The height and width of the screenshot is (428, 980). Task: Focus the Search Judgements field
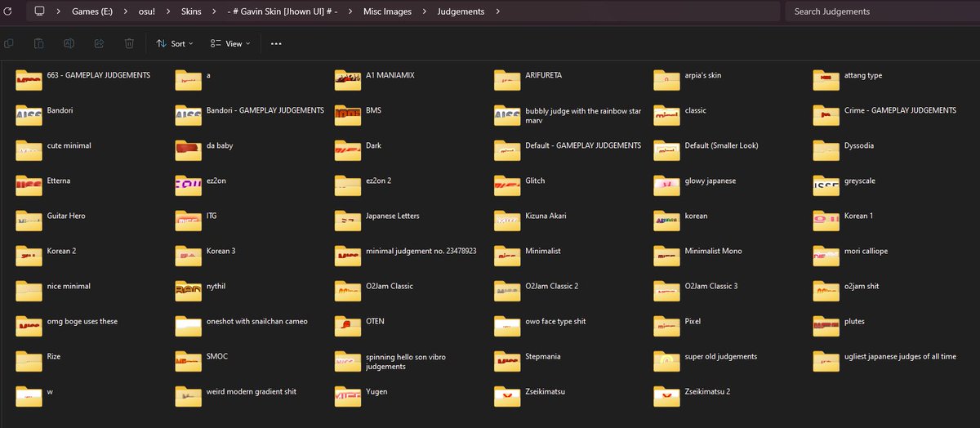tap(880, 11)
